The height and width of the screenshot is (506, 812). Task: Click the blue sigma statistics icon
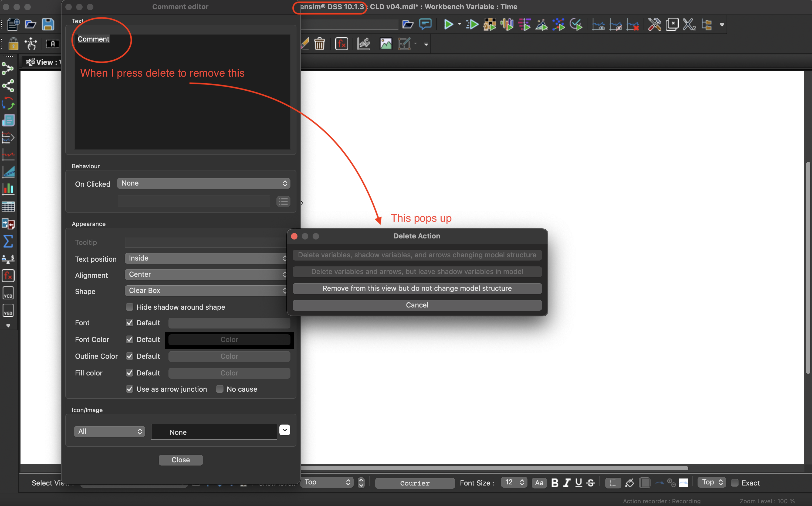[8, 241]
